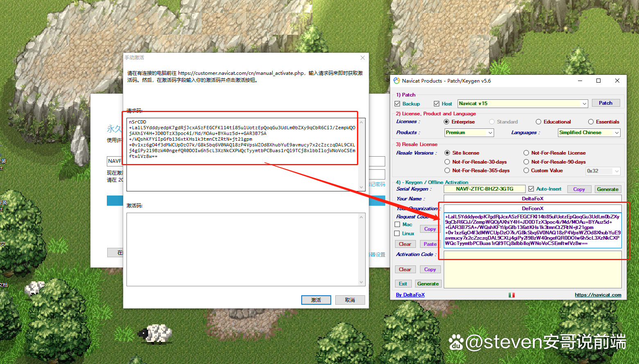Open the By DeltaFoX link
The width and height of the screenshot is (639, 364).
click(410, 295)
